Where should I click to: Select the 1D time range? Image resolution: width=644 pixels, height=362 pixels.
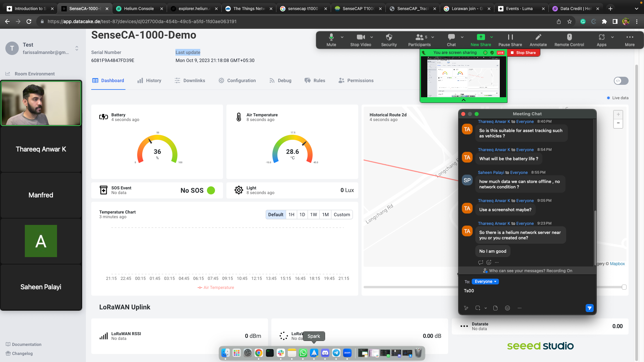click(302, 215)
